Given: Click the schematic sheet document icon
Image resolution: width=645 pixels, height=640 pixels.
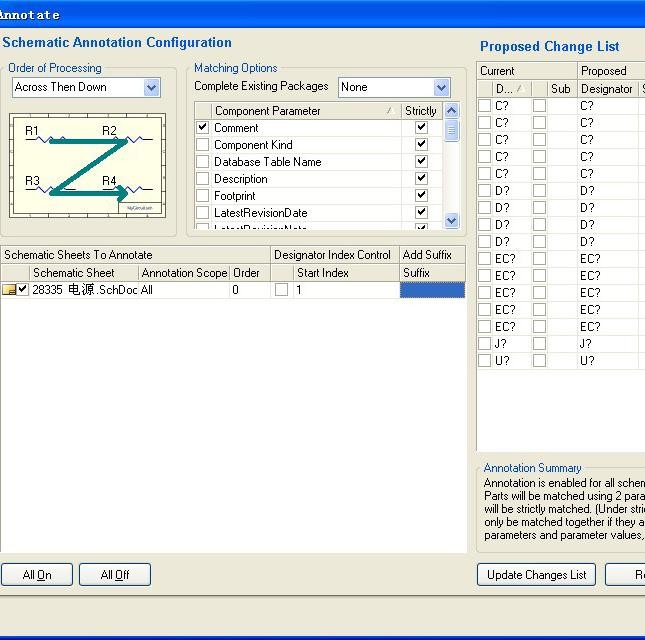Looking at the screenshot, I should 9,290.
